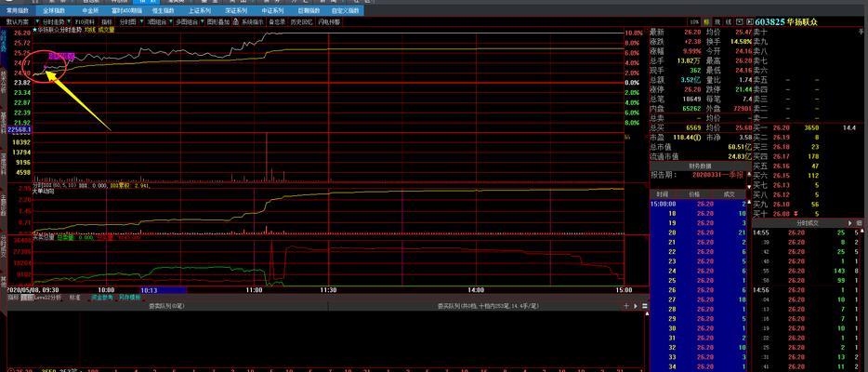868x372 pixels.
Task: Click the square icon before stock code
Action: point(740,22)
